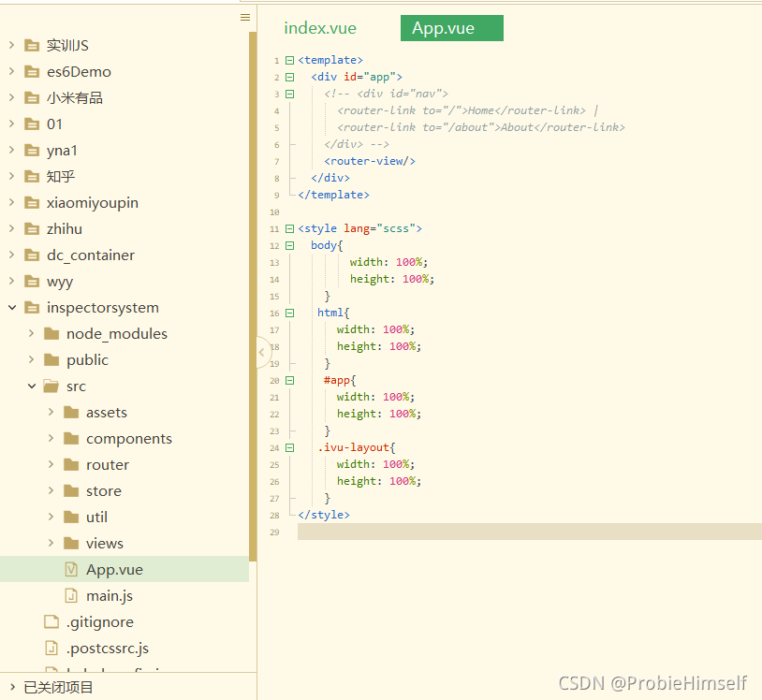Expand the es6Demo project folder
The width and height of the screenshot is (762, 700).
point(11,71)
